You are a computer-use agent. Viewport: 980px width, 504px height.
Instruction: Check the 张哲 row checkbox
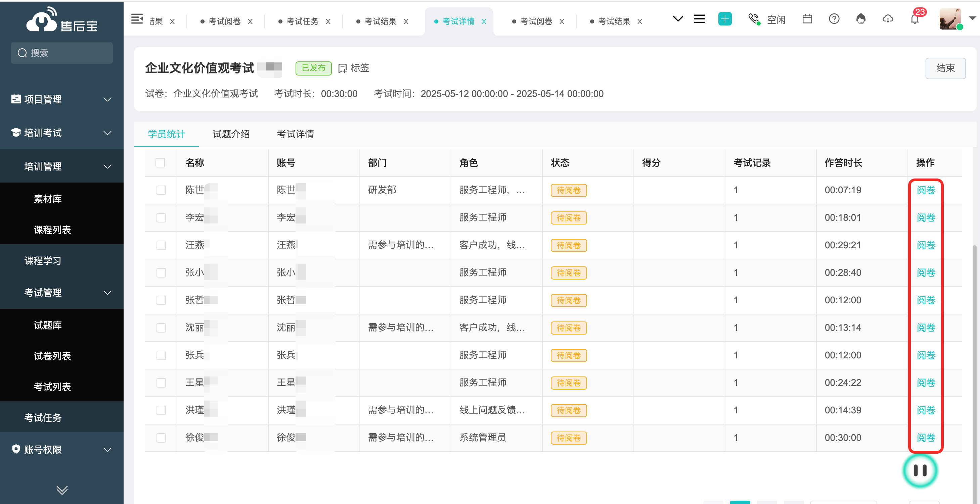[161, 300]
